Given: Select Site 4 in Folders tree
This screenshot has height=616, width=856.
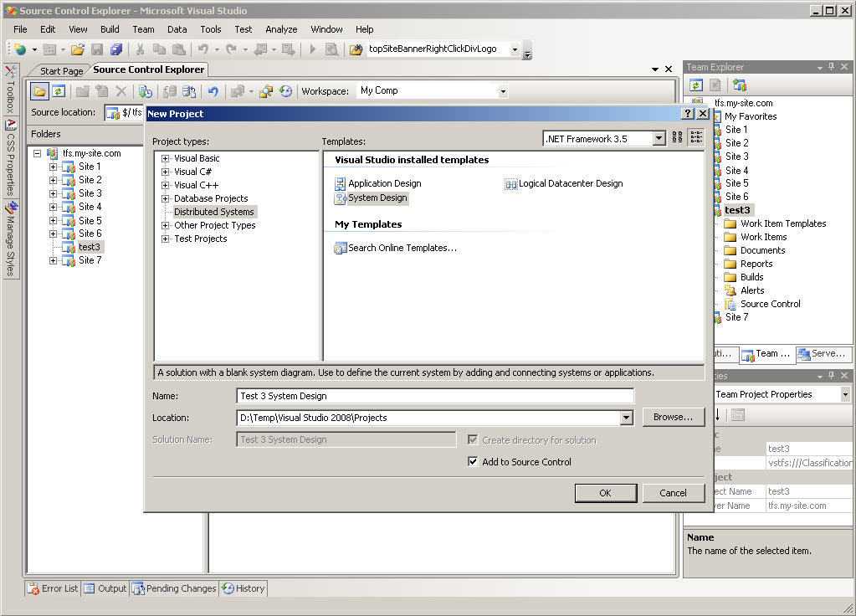Looking at the screenshot, I should (x=90, y=207).
